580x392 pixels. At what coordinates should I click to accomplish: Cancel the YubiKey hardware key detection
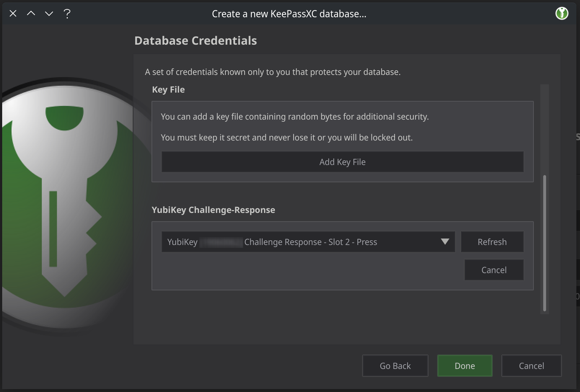[494, 270]
